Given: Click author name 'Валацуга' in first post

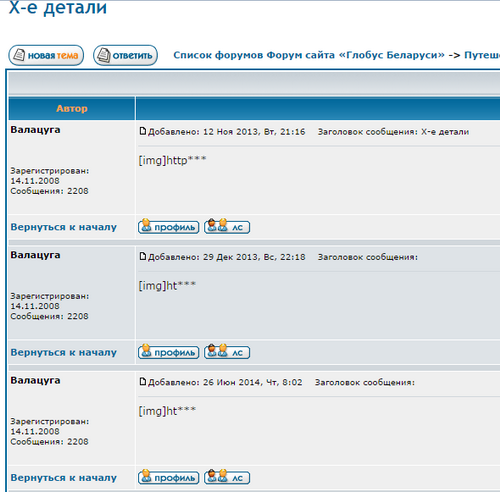Looking at the screenshot, I should tap(35, 130).
